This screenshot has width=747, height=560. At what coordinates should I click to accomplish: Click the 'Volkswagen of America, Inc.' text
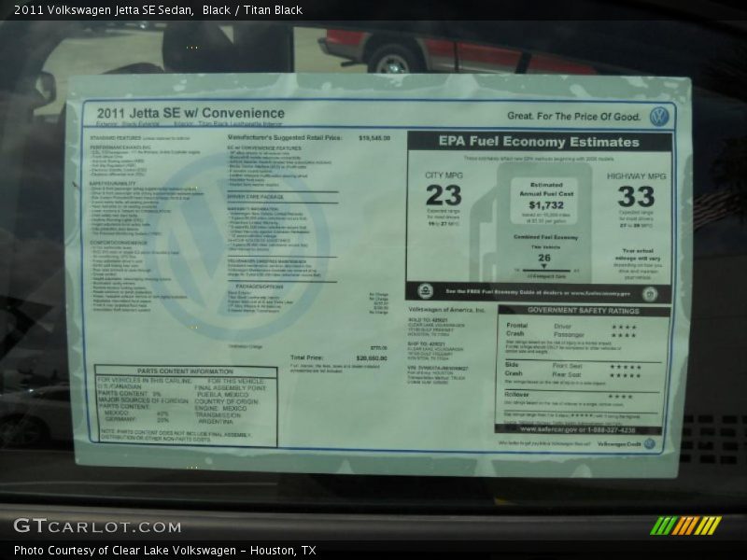[x=446, y=310]
